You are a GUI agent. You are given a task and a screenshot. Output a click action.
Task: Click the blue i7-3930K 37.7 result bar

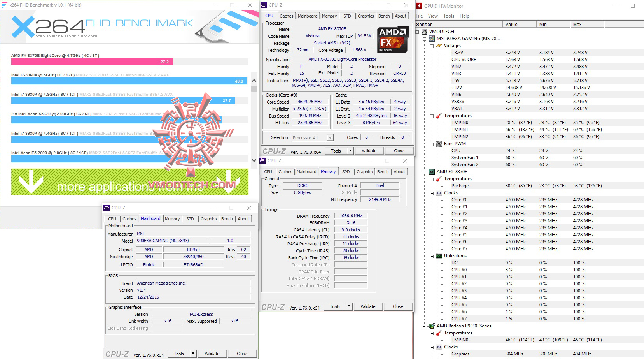point(122,100)
